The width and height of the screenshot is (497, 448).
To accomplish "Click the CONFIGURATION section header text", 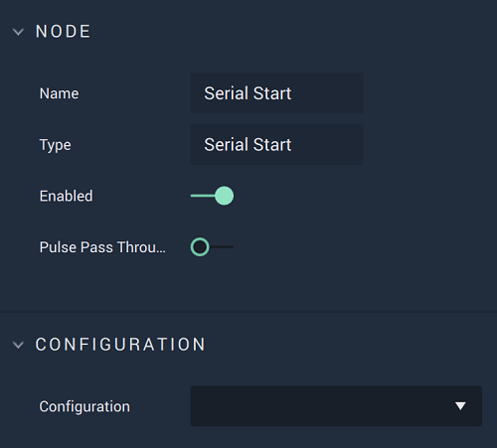I will [120, 345].
